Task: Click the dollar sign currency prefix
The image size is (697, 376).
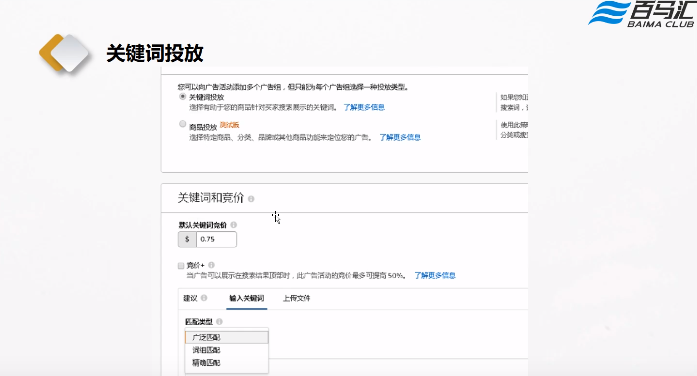Action: tap(187, 239)
